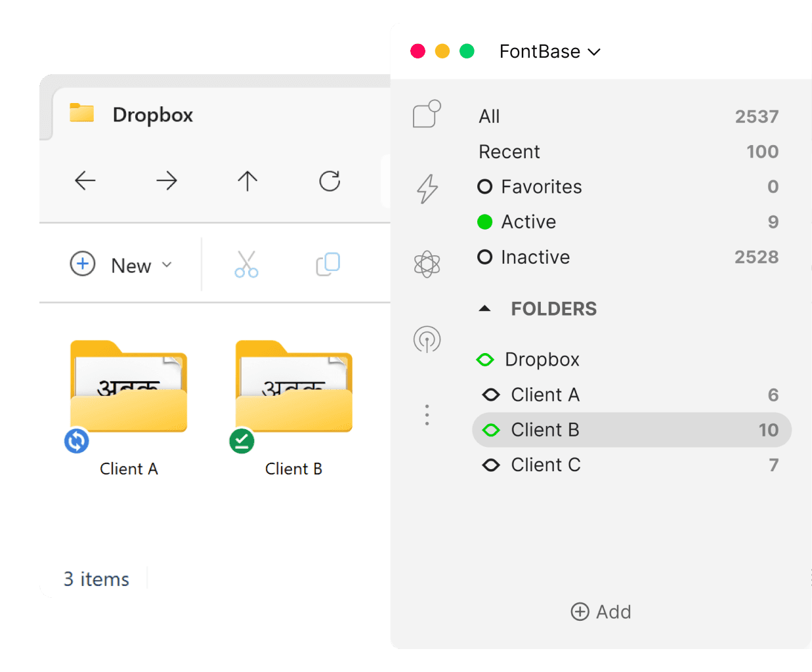
Task: Activate Client A folder fonts toggle
Action: tap(491, 394)
